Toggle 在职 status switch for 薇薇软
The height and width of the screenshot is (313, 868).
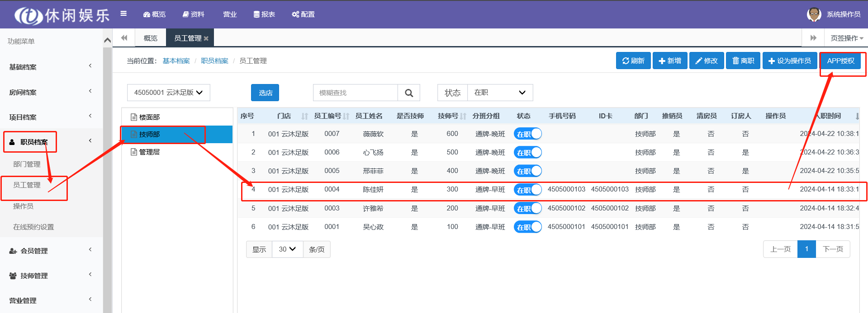click(x=527, y=134)
